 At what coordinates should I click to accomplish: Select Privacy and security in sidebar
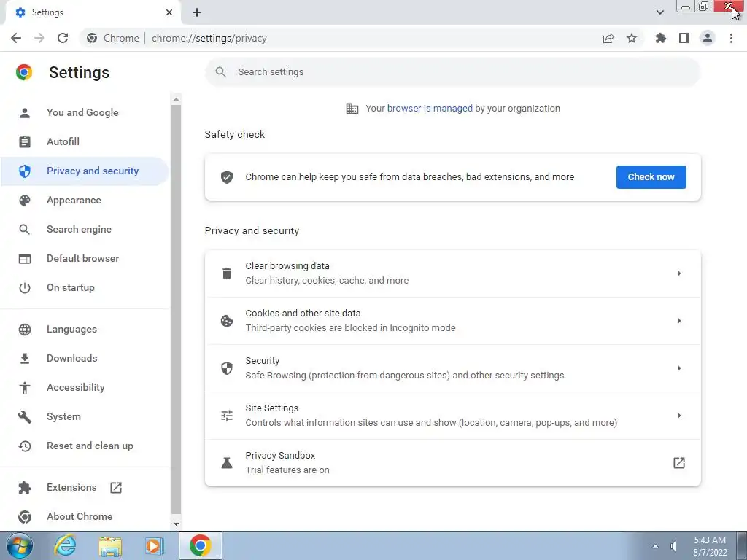[x=85, y=171]
